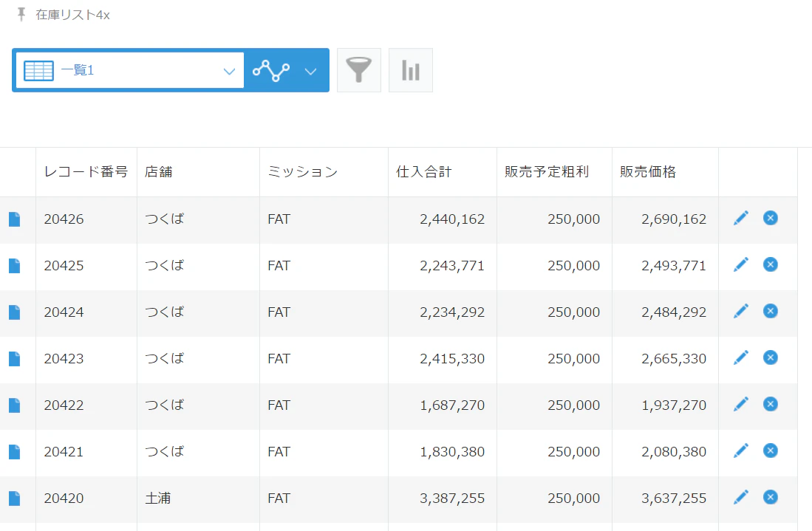Click the レコード番号 column header
Screen dimensions: 812x531
[86, 172]
